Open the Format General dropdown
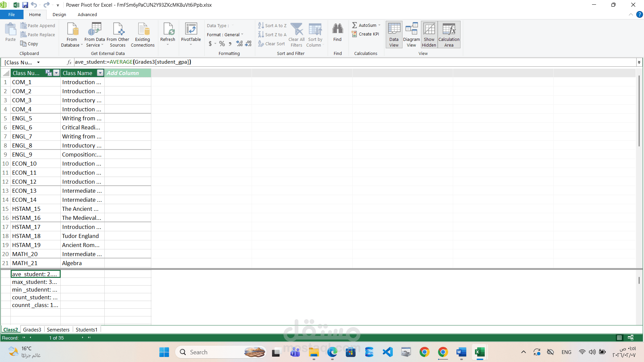644x362 pixels. pos(242,35)
